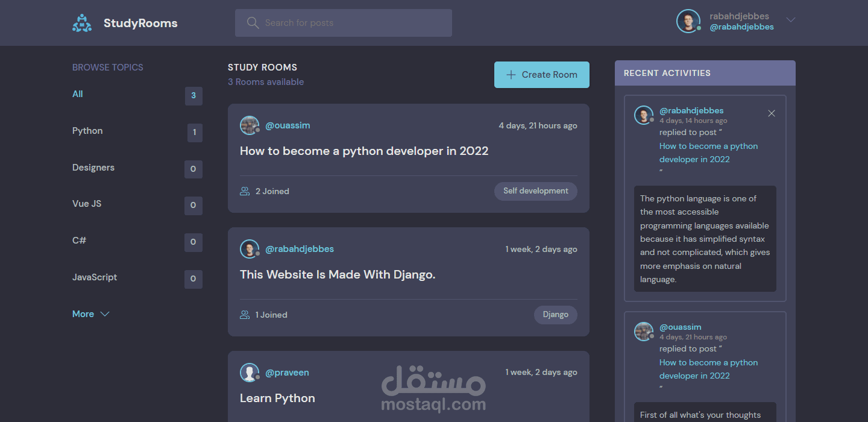Click @ouassim's avatar on the python post
Screen dimensions: 868x422
point(250,125)
